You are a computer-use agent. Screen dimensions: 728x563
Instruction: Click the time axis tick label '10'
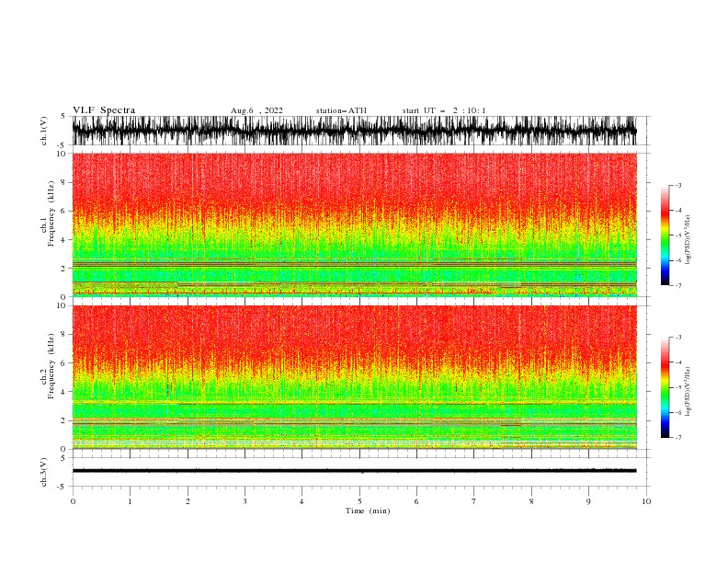click(646, 501)
